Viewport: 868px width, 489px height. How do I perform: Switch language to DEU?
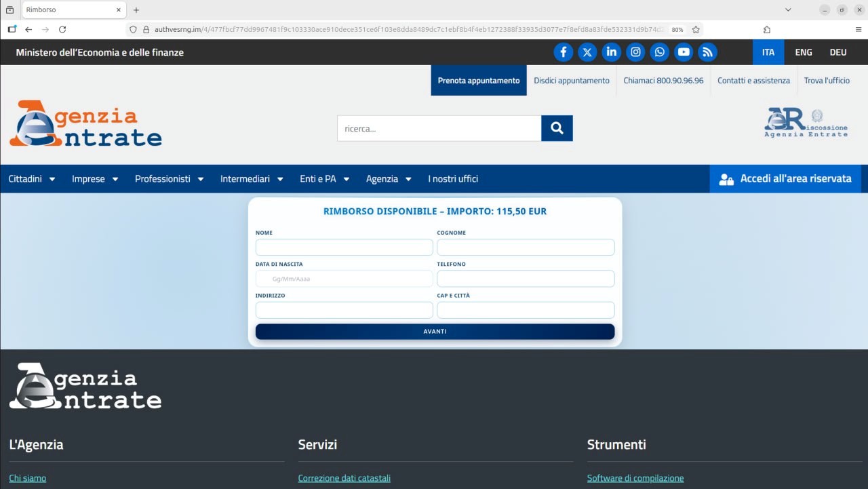click(838, 52)
